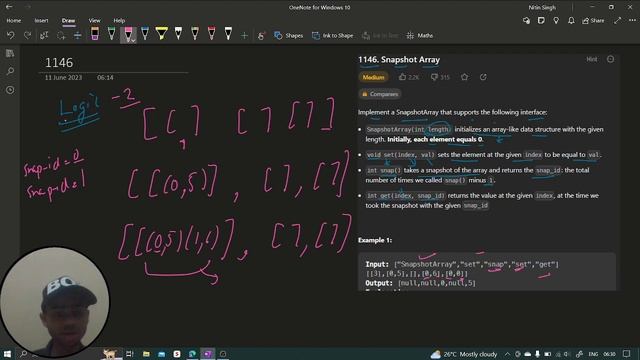Select the last white pen in the row
The width and height of the screenshot is (640, 360).
[x=228, y=34]
